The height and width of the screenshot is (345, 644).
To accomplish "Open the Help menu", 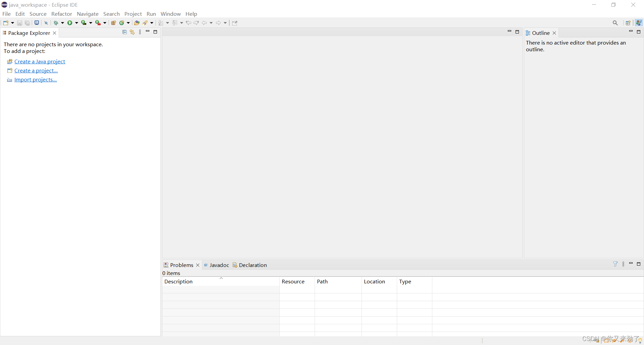I will click(x=191, y=14).
